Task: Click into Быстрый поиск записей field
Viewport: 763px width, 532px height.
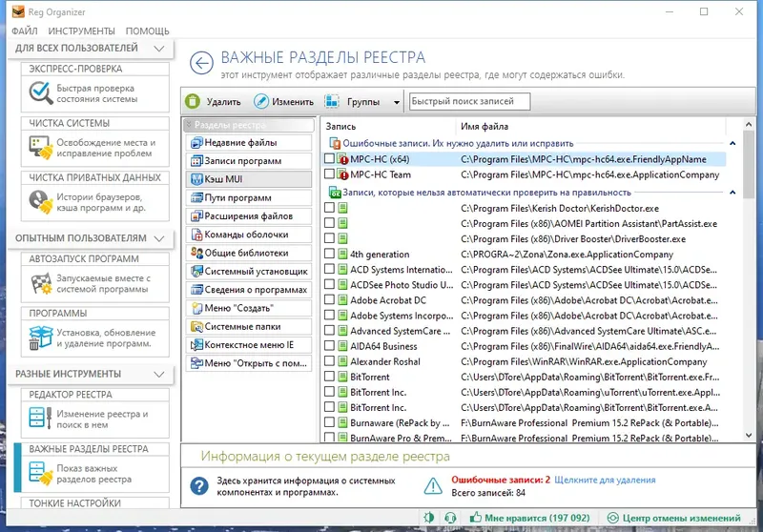Action: 469,101
